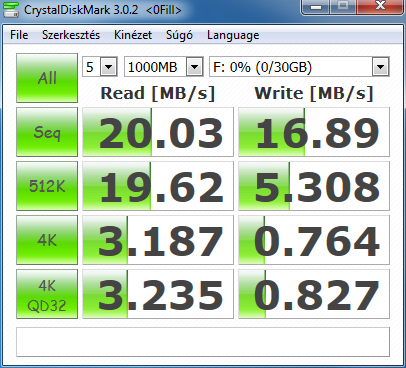Image resolution: width=406 pixels, height=368 pixels.
Task: Click the Write [MB/s] column header
Action: 314,93
